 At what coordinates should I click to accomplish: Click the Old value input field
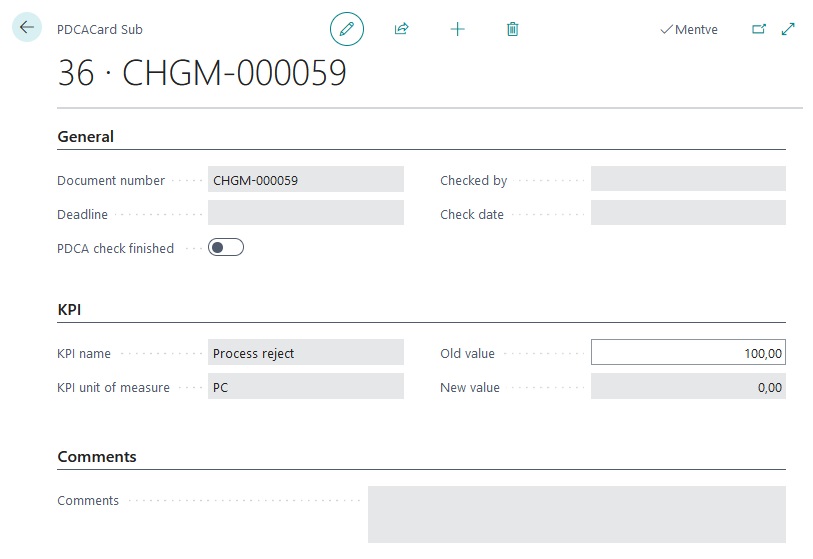click(x=688, y=353)
